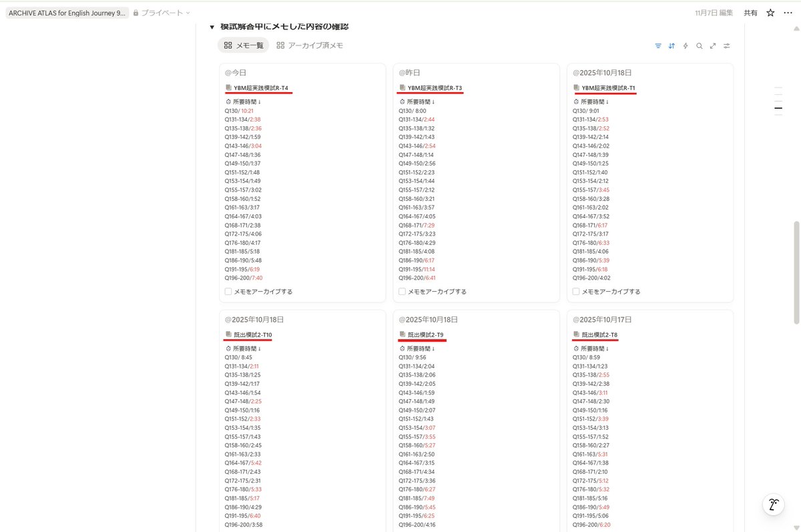Favorite the page using the star icon
The height and width of the screenshot is (532, 801).
tap(770, 13)
